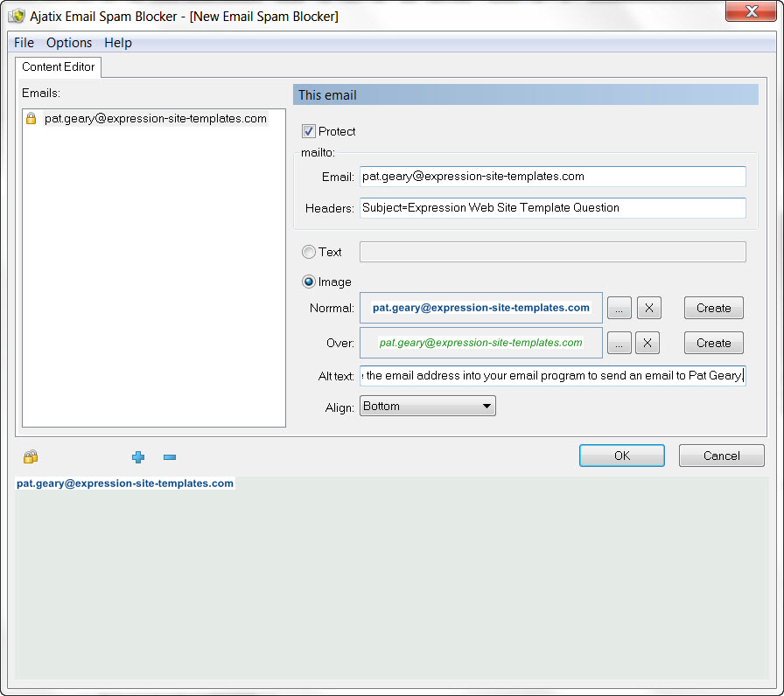This screenshot has width=784, height=696.
Task: Browse for the Normal image file
Action: 619,308
